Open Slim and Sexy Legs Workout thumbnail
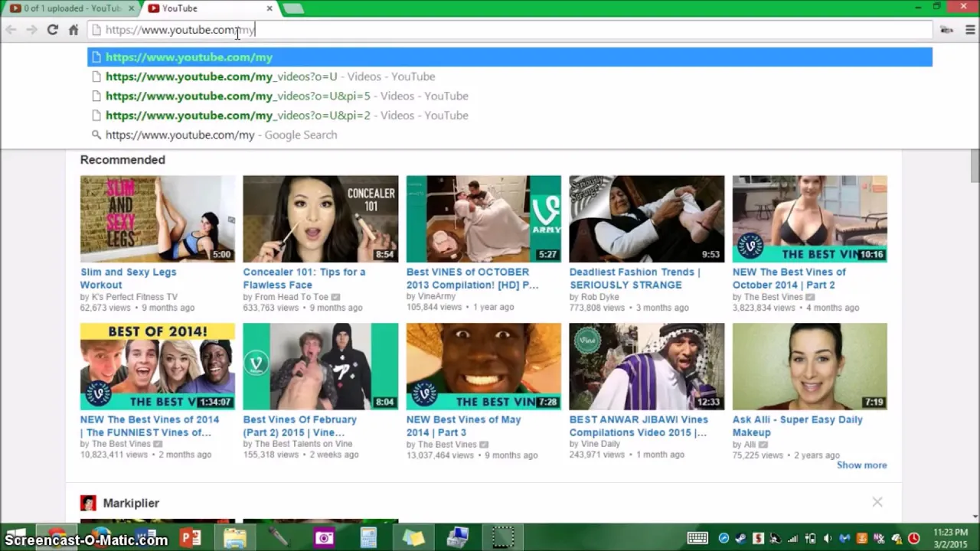 coord(158,219)
